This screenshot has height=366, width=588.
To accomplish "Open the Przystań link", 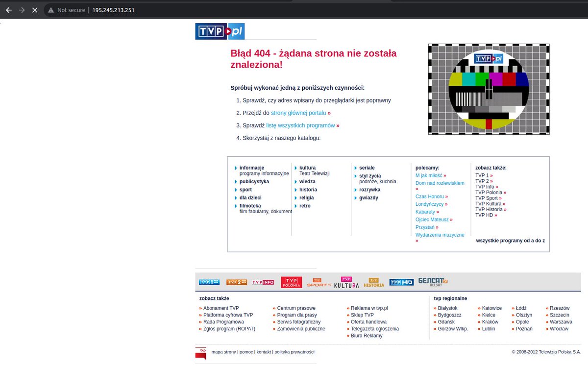I will 425,227.
